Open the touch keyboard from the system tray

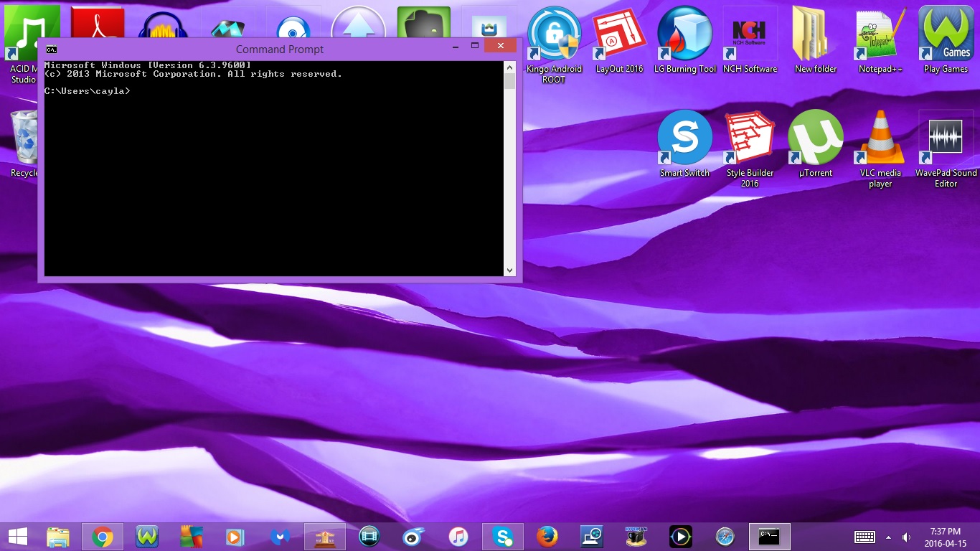click(864, 537)
